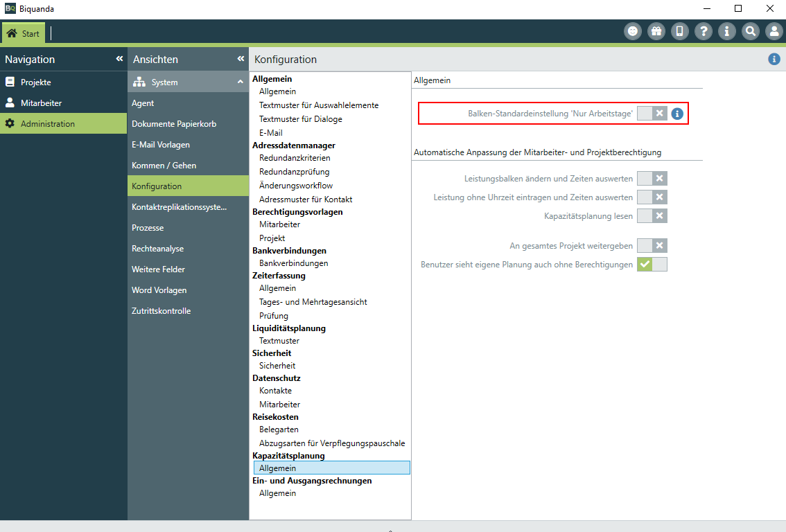Open help via the question mark icon
The height and width of the screenshot is (532, 786).
point(703,31)
